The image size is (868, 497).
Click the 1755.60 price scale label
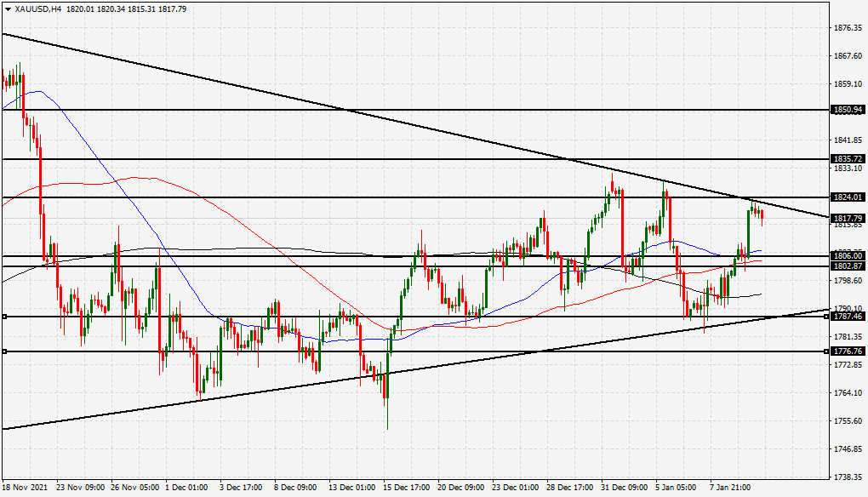(848, 421)
